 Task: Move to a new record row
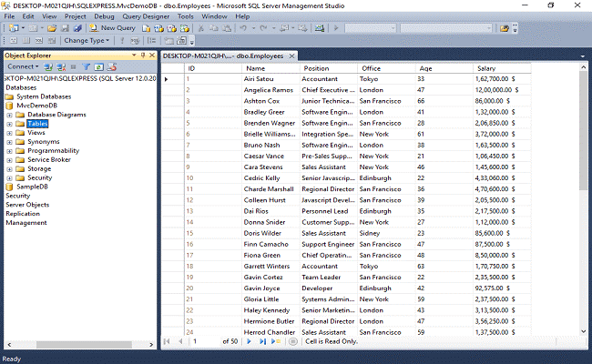[276, 341]
